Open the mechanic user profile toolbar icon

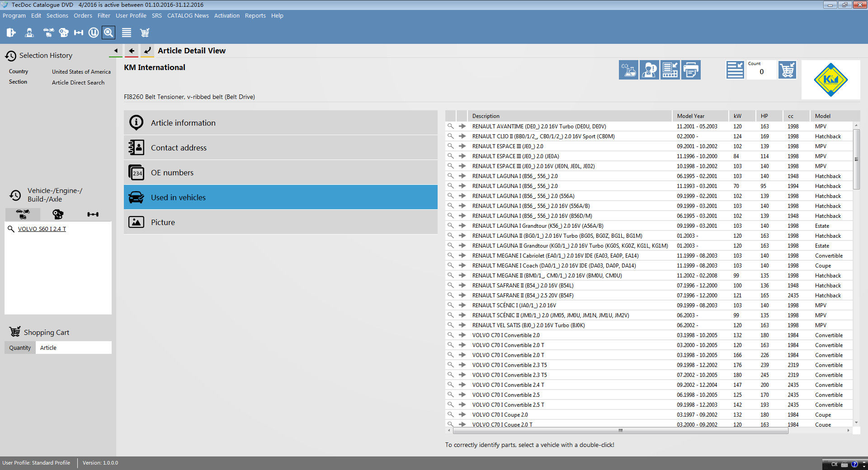[x=29, y=33]
